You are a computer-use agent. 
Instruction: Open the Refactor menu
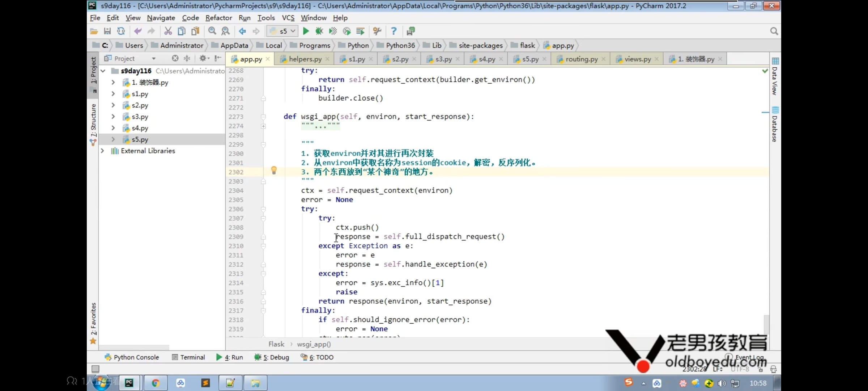[218, 18]
